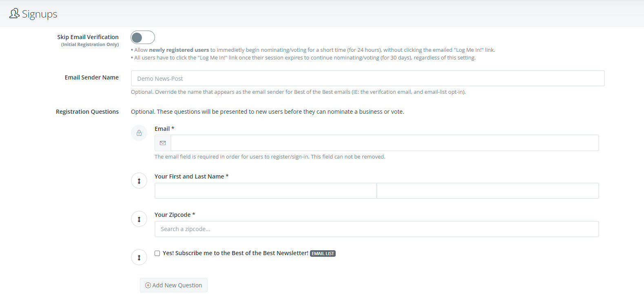Click reorder handle for Your Zipcode question
Viewport: 644px width, 302px height.
click(139, 219)
